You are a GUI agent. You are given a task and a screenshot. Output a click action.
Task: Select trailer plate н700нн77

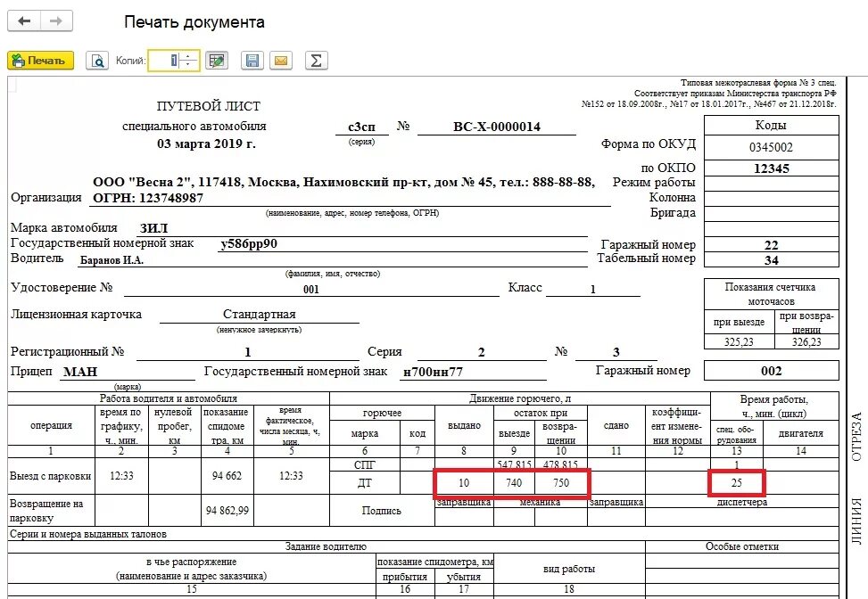[x=433, y=372]
